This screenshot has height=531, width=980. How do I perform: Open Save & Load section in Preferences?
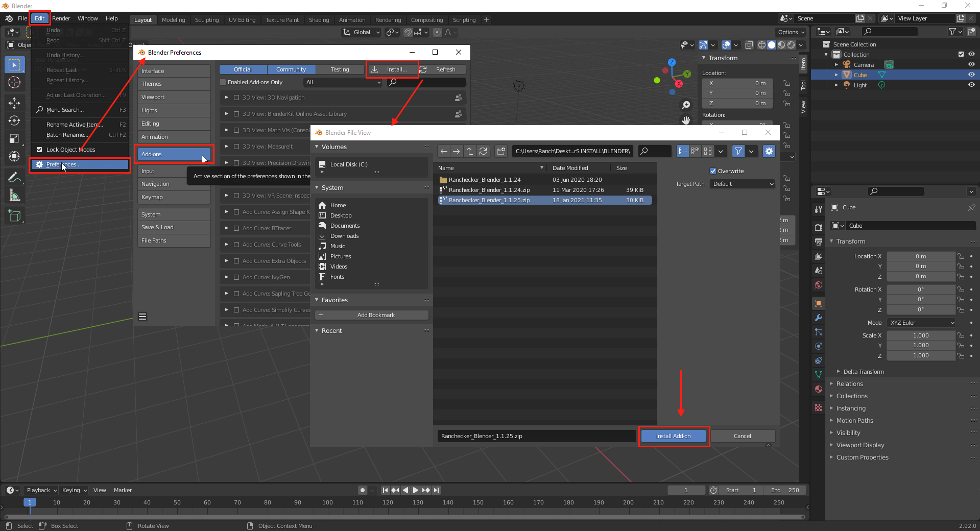174,227
